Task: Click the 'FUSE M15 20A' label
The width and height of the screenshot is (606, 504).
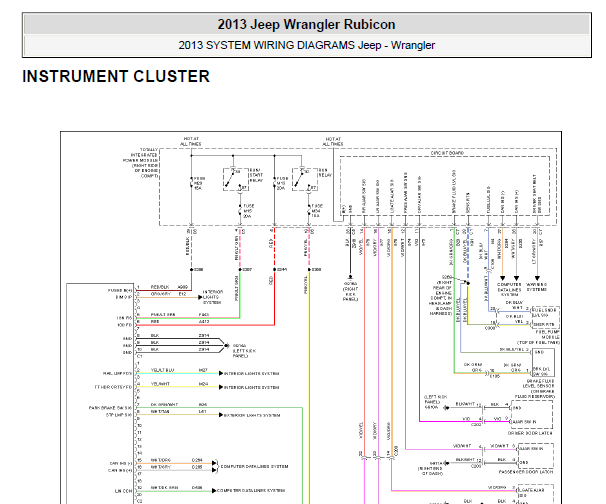Action: (x=249, y=211)
